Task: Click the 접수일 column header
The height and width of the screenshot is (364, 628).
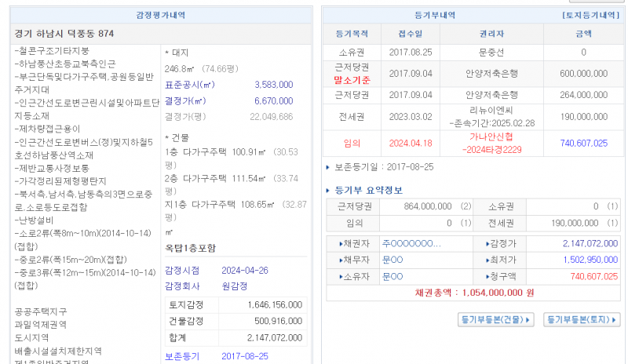Action: point(410,34)
